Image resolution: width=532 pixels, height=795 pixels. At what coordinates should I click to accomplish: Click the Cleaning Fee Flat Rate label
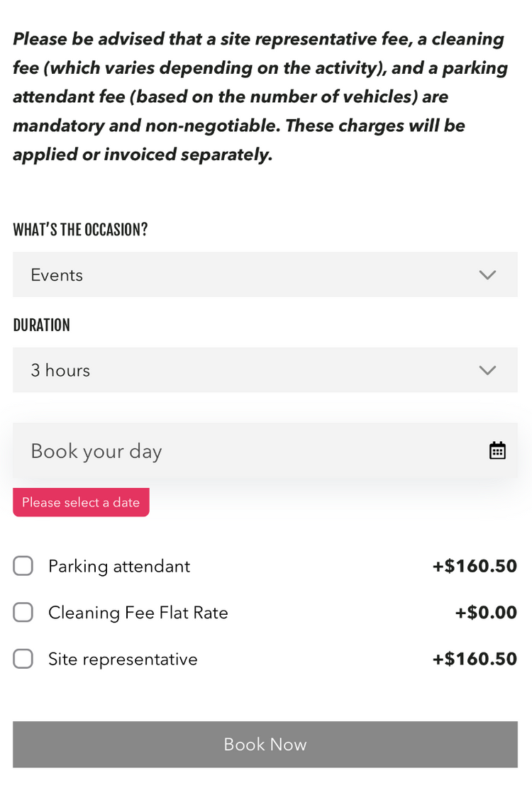pos(138,613)
